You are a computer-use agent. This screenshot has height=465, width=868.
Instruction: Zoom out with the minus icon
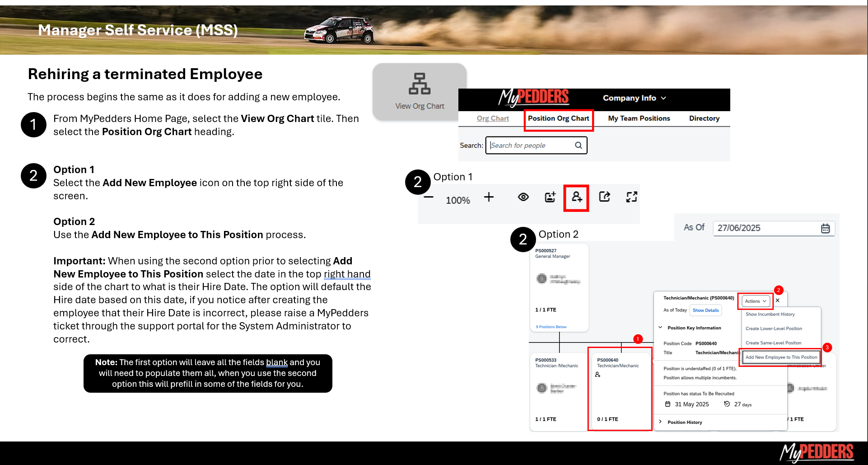429,197
